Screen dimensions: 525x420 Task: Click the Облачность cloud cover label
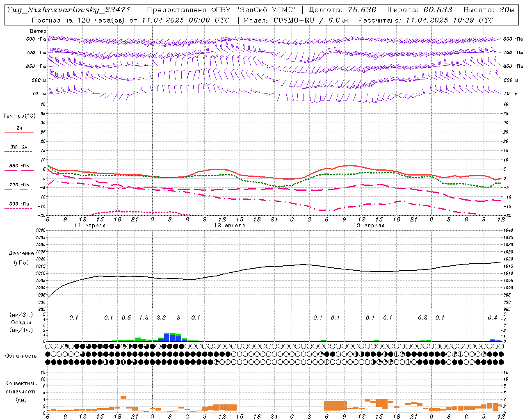[x=21, y=356]
